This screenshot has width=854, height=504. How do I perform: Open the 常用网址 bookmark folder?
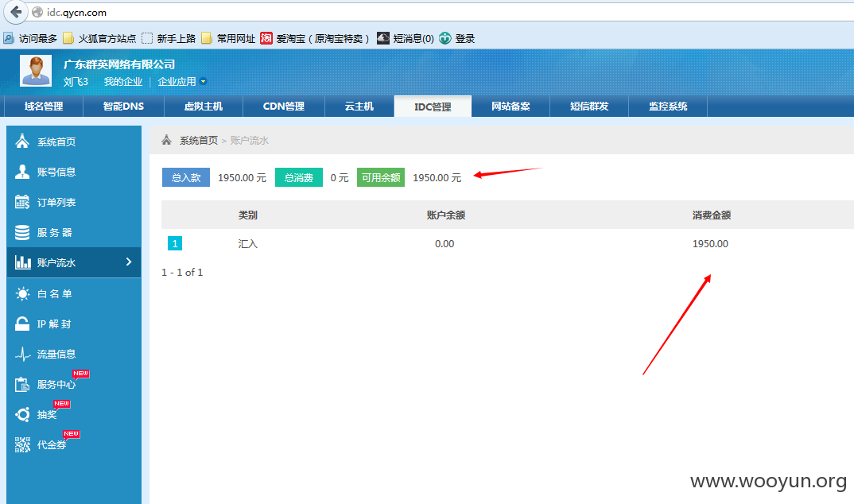(x=227, y=38)
